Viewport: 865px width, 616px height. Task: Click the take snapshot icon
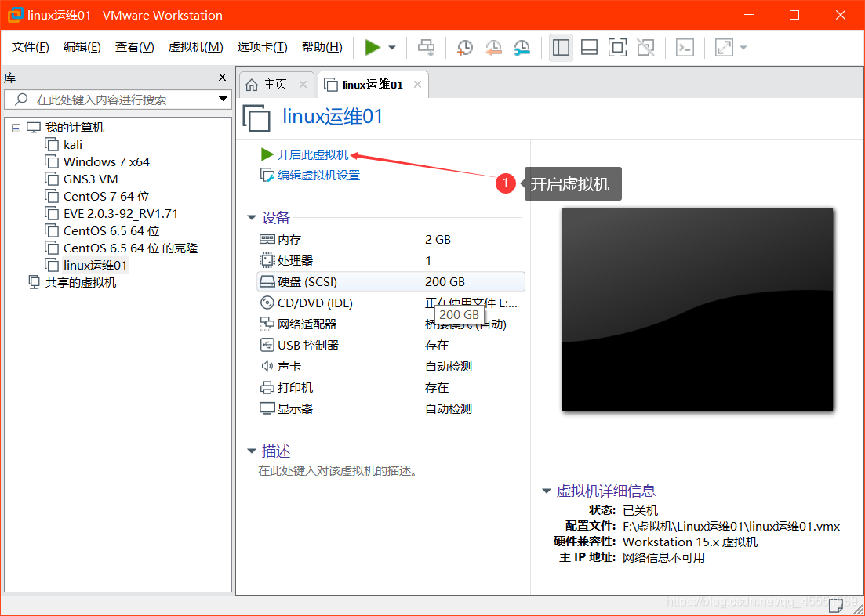[x=464, y=48]
